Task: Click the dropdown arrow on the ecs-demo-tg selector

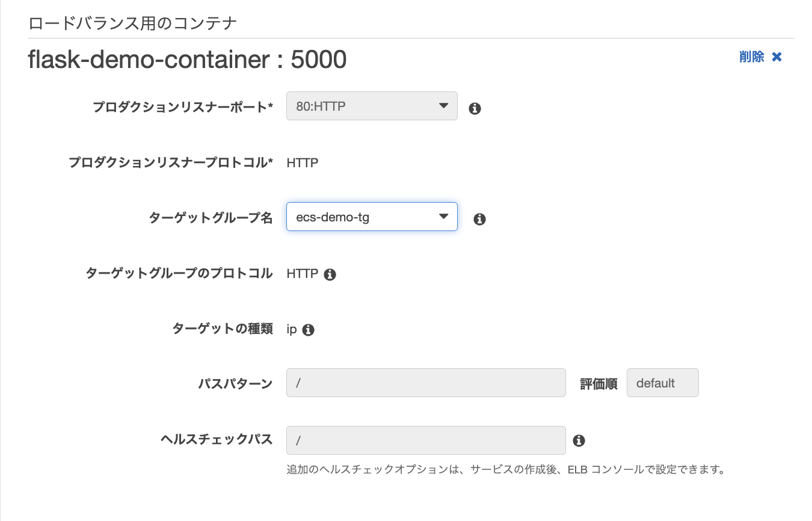Action: click(444, 217)
